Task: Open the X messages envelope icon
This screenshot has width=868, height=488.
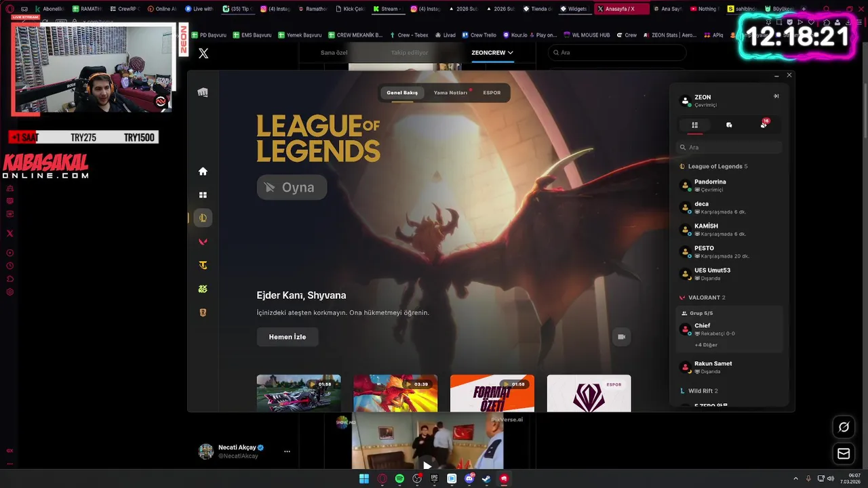Action: [844, 453]
